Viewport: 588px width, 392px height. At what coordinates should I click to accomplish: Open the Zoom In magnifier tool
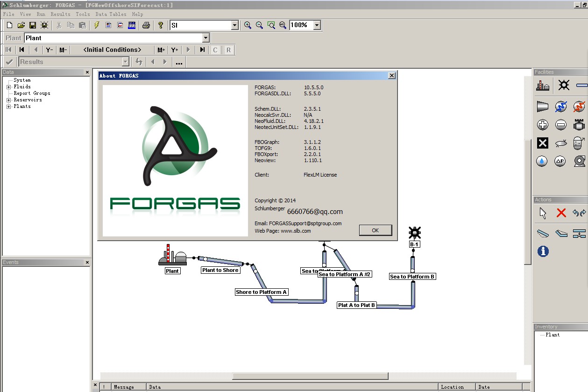tap(248, 25)
